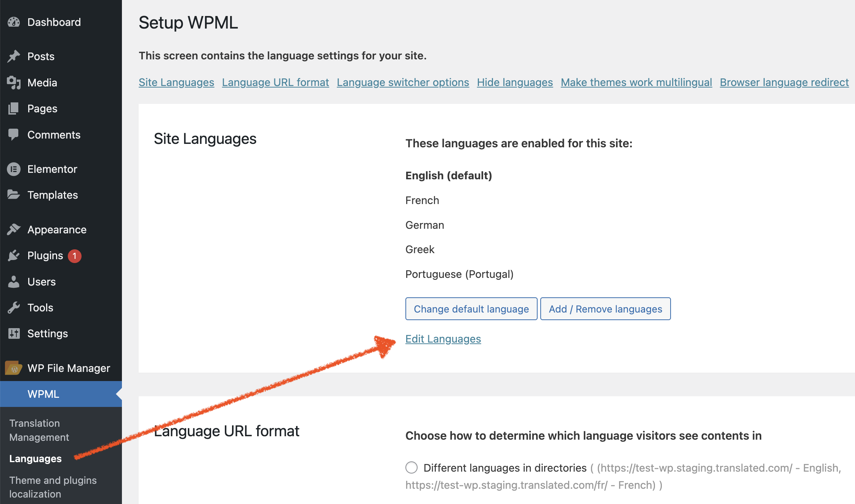Viewport: 855px width, 504px height.
Task: Open Comments label in sidebar
Action: tap(54, 135)
